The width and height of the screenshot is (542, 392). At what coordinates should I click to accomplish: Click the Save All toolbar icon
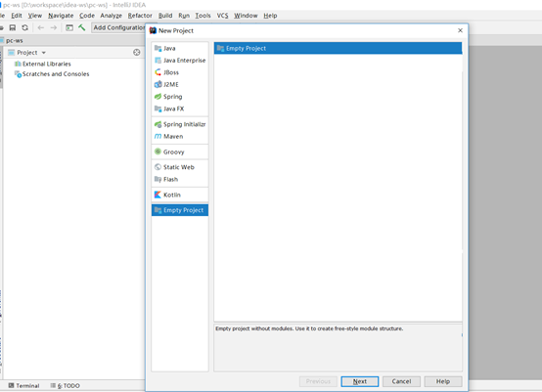coord(13,27)
